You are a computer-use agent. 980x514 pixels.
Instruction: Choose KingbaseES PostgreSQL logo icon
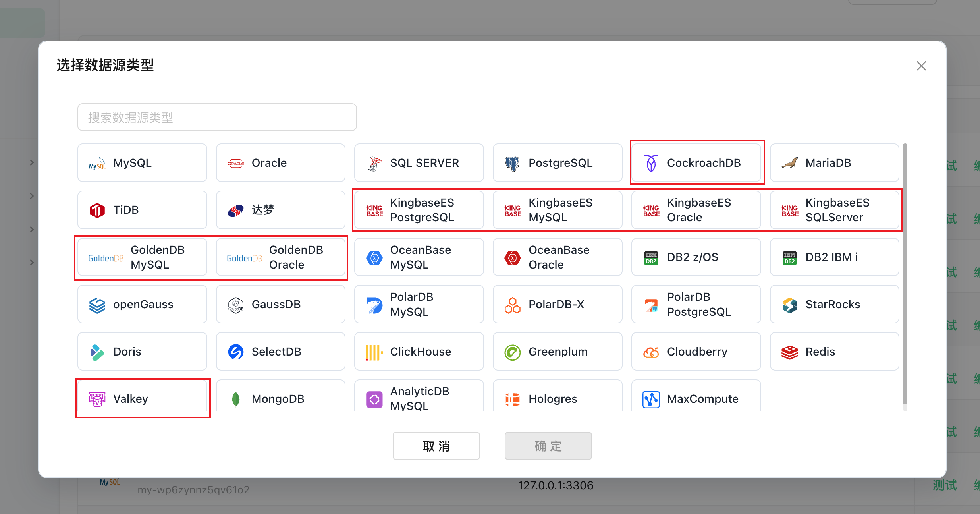coord(374,211)
